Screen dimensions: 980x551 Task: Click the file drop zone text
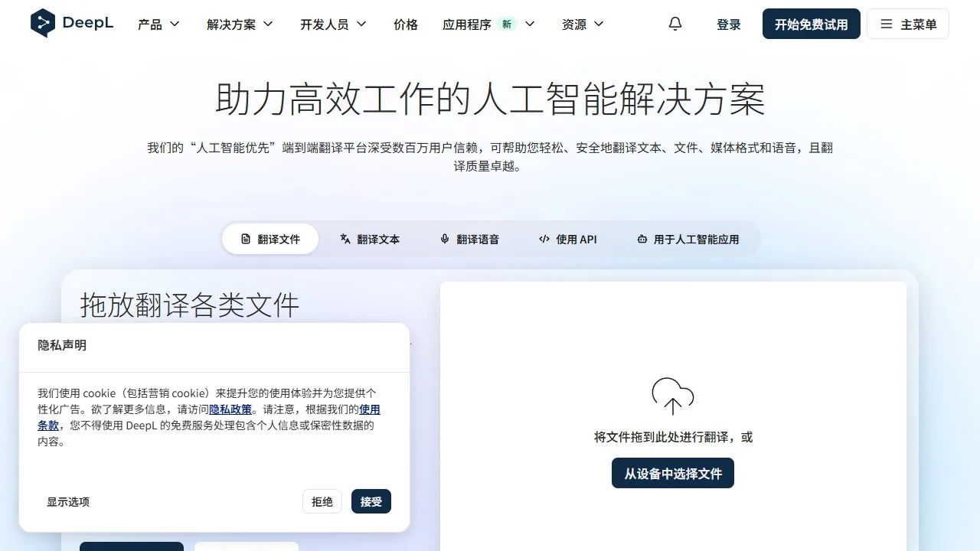(x=673, y=437)
